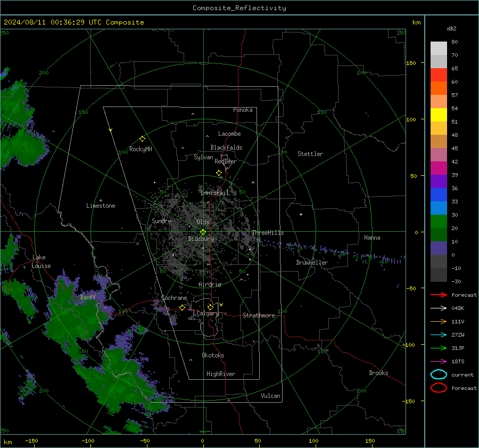Click the Airdrie city label
Image resolution: width=479 pixels, height=448 pixels.
pyautogui.click(x=210, y=284)
